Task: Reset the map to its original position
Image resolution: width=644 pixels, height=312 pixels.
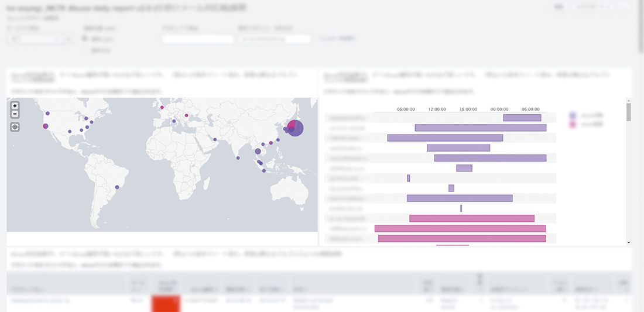Action: coord(15,127)
